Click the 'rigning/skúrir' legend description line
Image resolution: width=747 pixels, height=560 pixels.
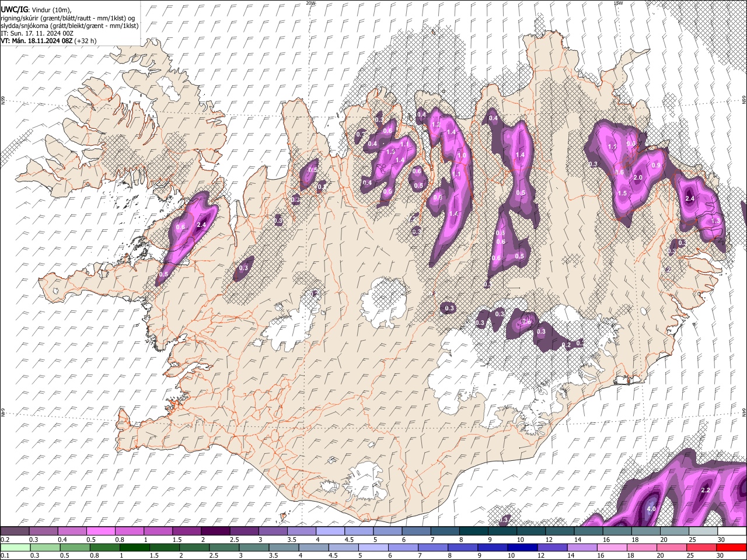(68, 18)
